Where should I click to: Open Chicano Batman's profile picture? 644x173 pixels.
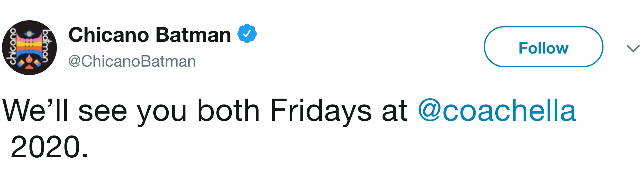29,48
